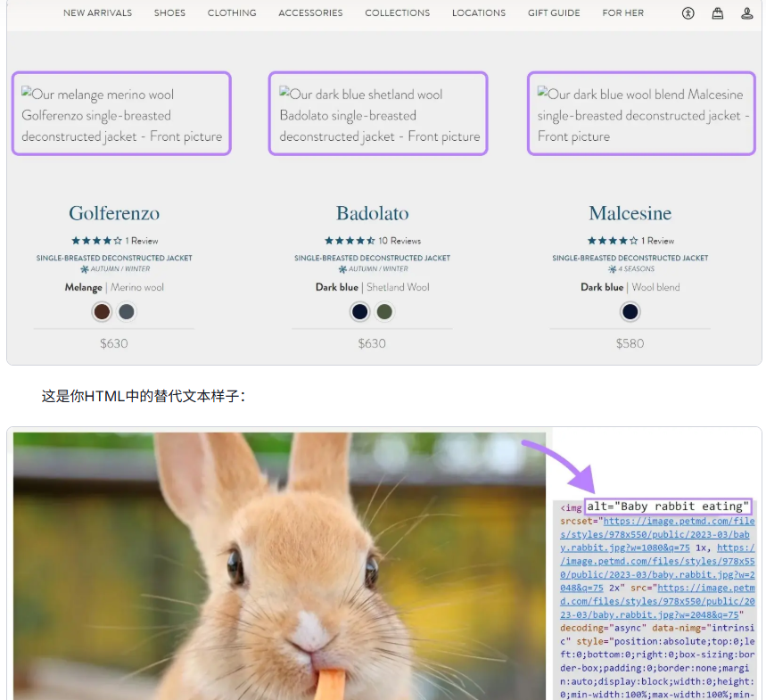
Task: Click the Malcesine jacket broken image
Action: pyautogui.click(x=641, y=114)
